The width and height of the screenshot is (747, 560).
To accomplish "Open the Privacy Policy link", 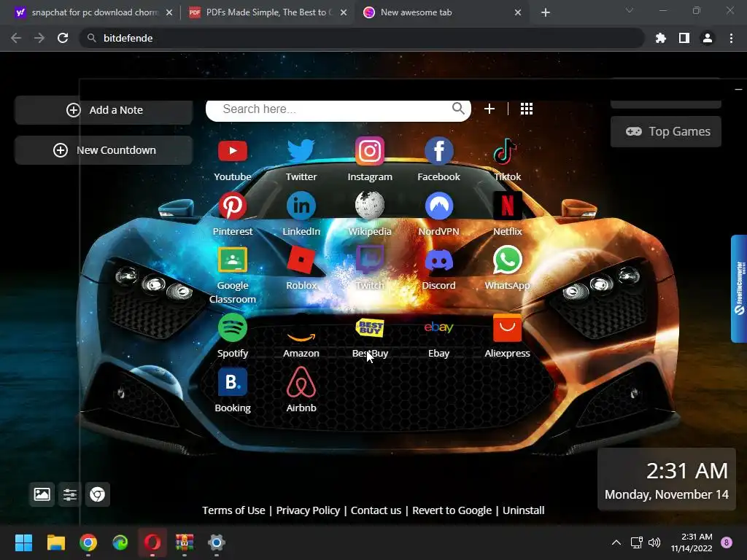I will coord(308,510).
